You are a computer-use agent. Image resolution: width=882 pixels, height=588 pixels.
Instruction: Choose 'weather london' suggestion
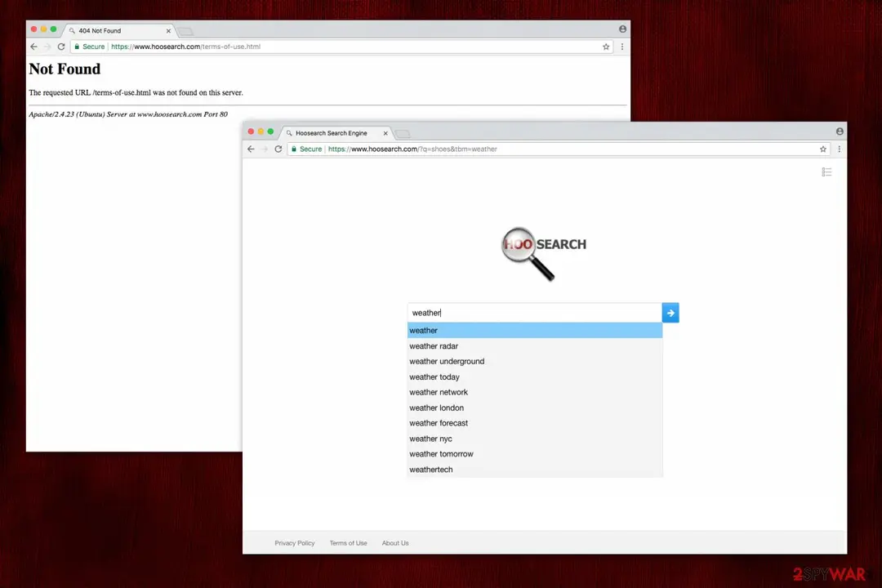coord(535,408)
